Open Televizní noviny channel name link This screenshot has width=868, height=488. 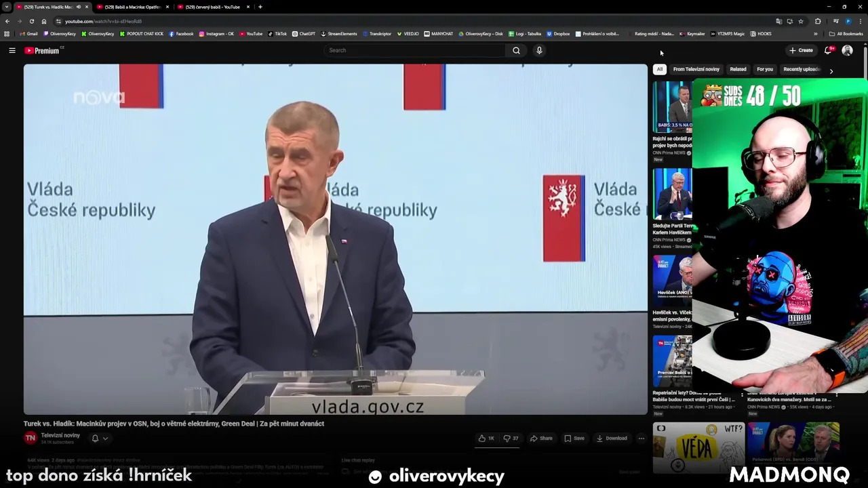60,435
